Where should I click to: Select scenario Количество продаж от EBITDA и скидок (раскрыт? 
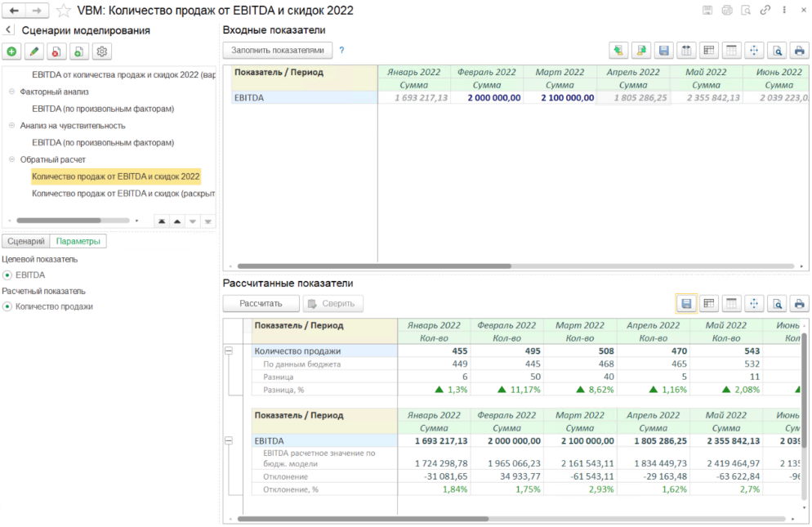[x=123, y=194]
